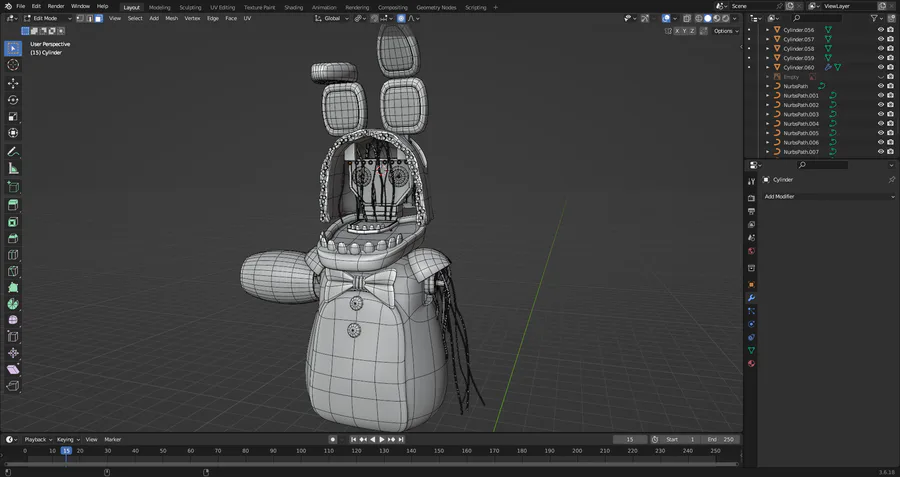
Task: Switch to the Sculpting workspace tab
Action: pos(189,7)
